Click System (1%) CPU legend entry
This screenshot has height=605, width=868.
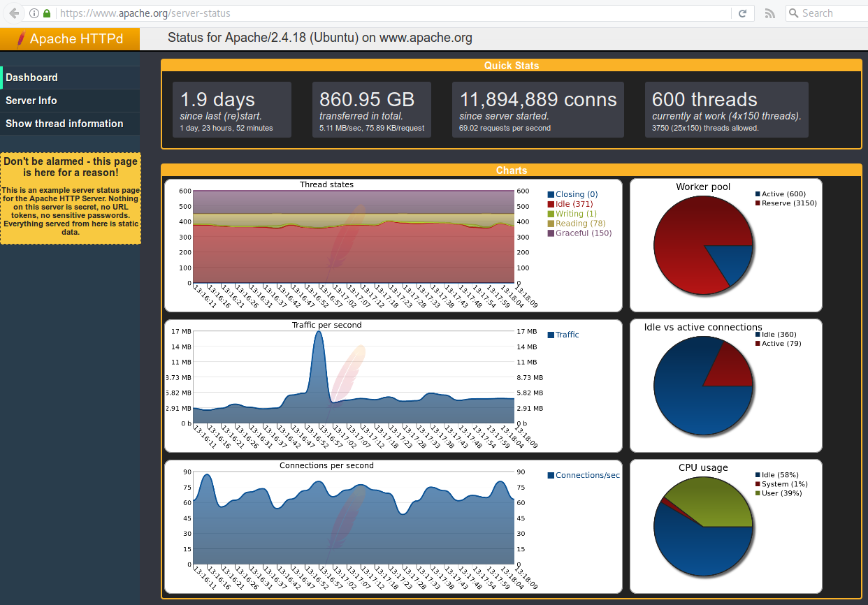tap(781, 484)
